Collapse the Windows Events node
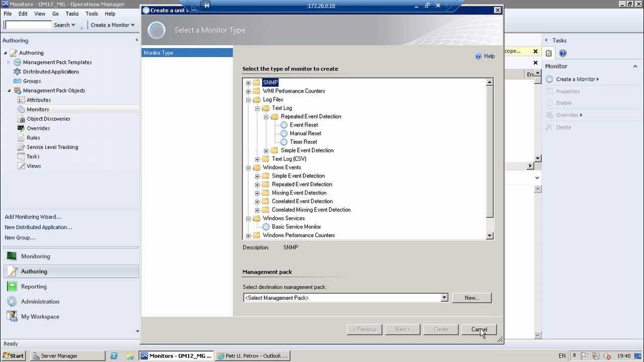644x362 pixels. tap(248, 167)
